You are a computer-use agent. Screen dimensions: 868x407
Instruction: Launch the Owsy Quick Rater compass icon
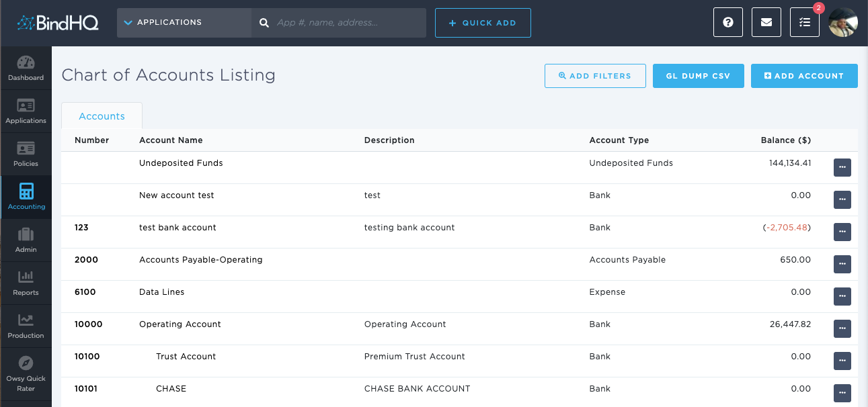point(26,363)
